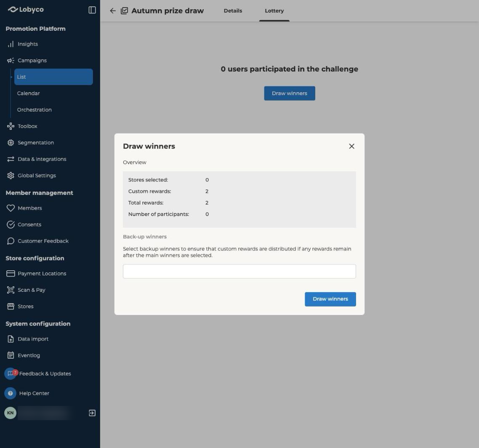Click the Members heart icon

(x=11, y=208)
